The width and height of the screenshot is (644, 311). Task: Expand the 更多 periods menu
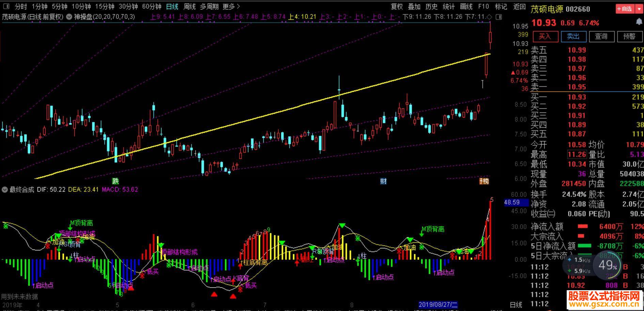[231, 7]
